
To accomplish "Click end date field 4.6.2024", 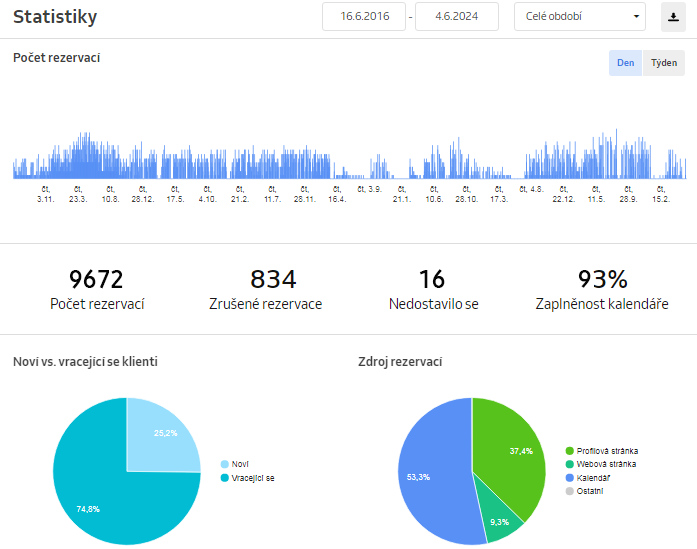I will (x=456, y=17).
